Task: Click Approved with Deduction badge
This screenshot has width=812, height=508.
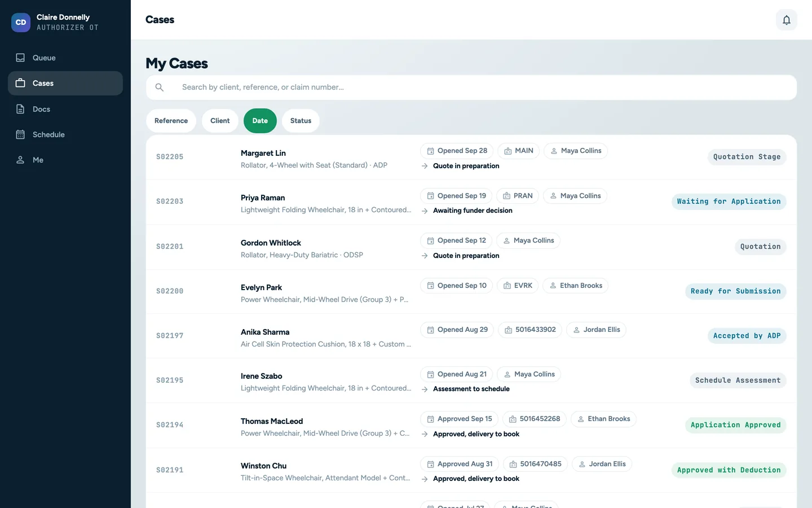Action: click(729, 470)
